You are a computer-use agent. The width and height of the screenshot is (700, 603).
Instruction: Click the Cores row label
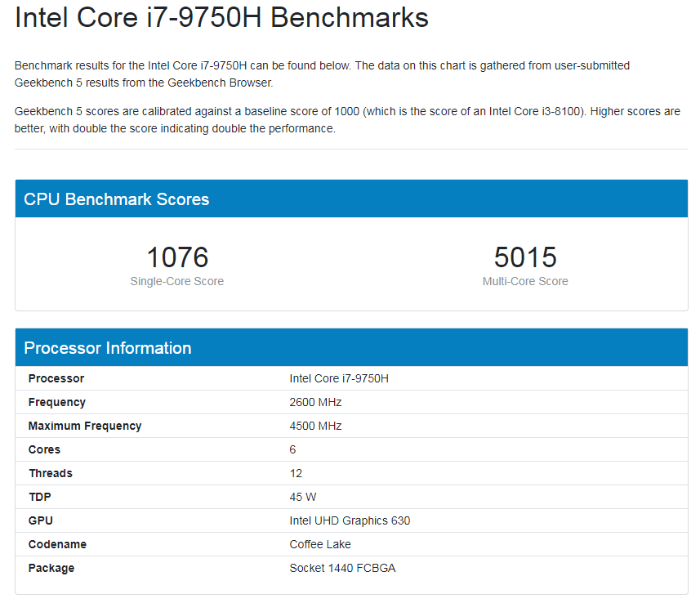click(44, 449)
